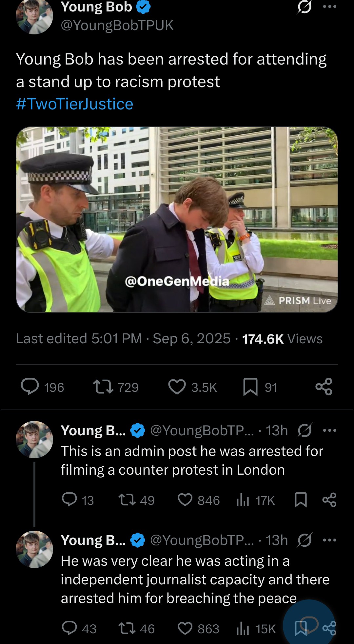354x644 pixels.
Task: Share the admin post reply
Action: (329, 500)
